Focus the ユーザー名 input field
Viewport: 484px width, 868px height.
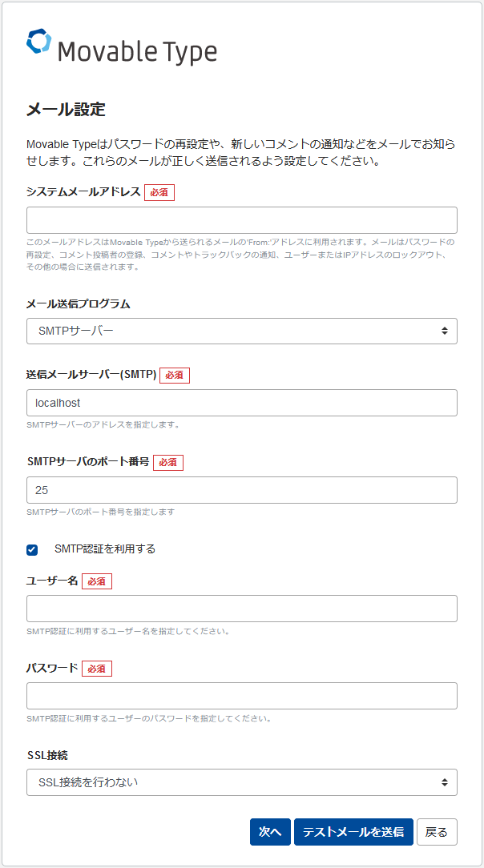click(241, 609)
